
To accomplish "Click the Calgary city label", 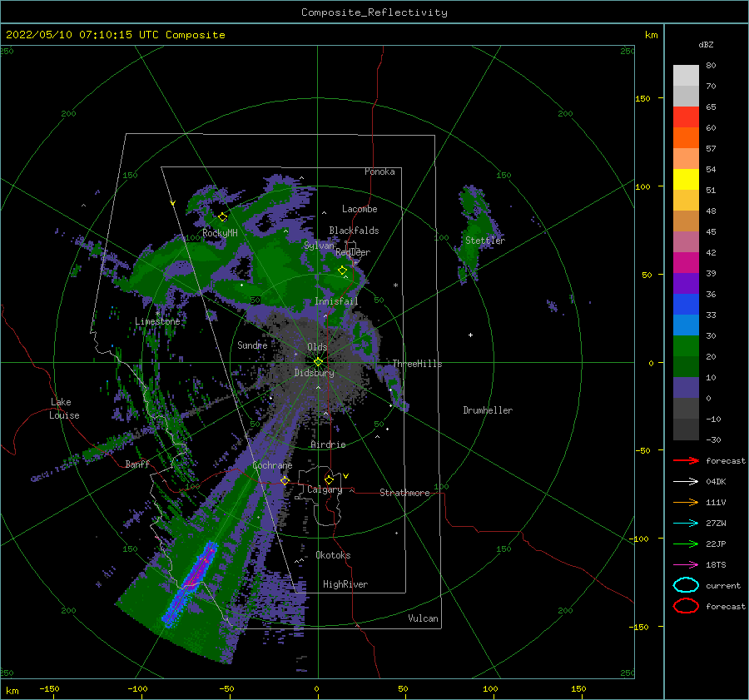I will (x=325, y=489).
